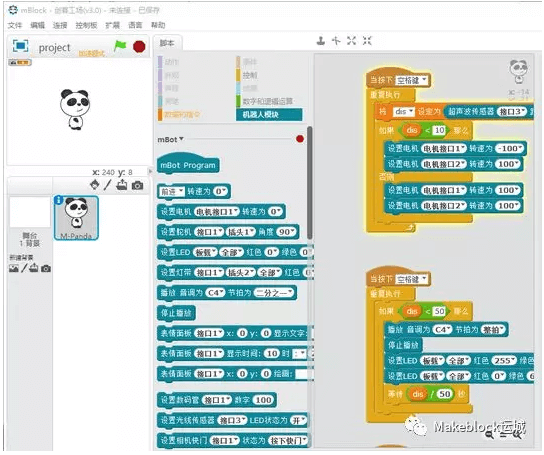Choose new sprite from library icon
This screenshot has height=455, width=544.
coord(95,185)
